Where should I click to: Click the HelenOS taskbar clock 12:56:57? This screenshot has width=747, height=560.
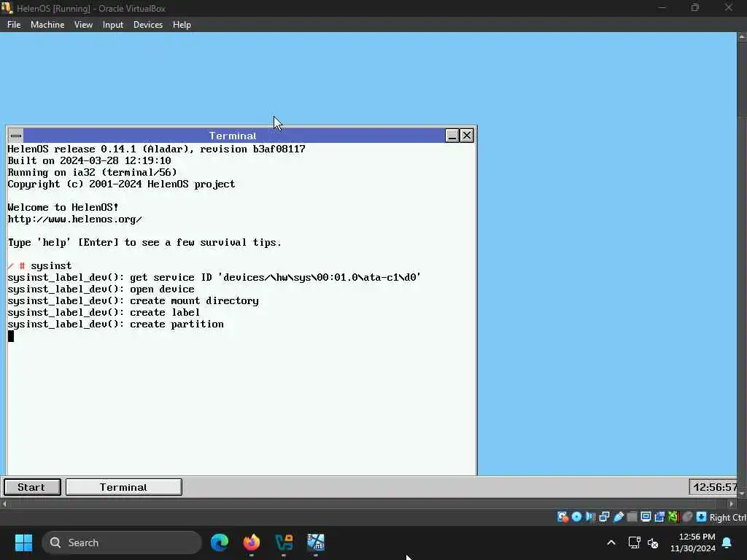point(713,487)
